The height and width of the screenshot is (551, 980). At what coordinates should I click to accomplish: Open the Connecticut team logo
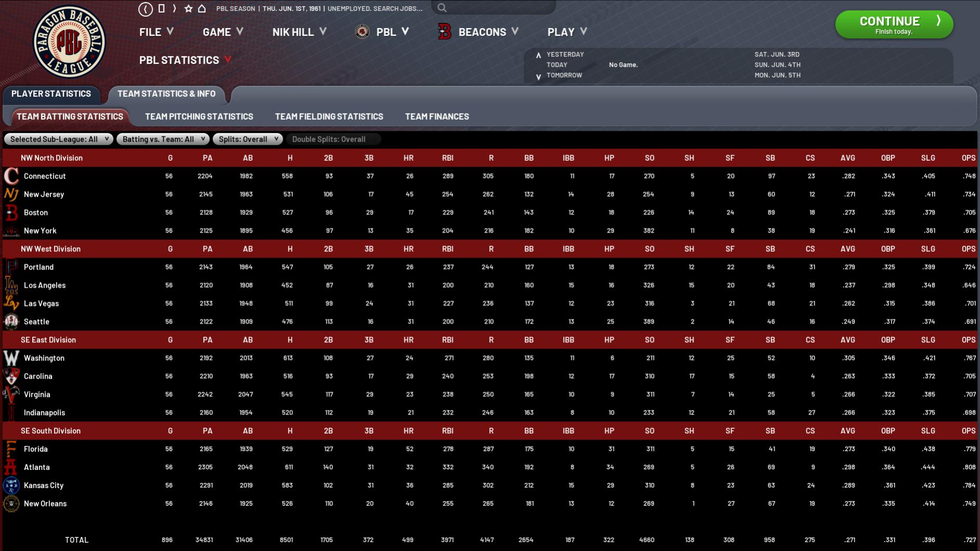[x=11, y=176]
